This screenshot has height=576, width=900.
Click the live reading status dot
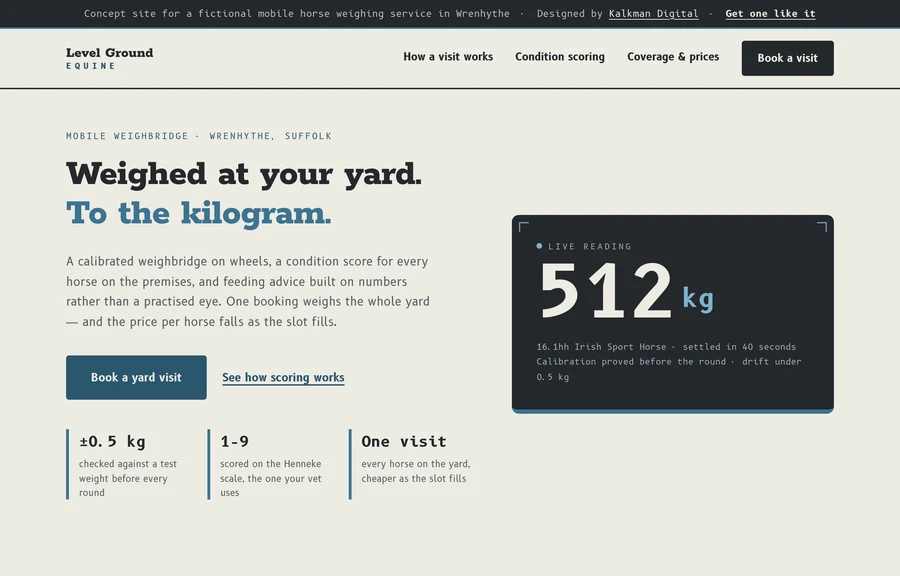tap(539, 246)
